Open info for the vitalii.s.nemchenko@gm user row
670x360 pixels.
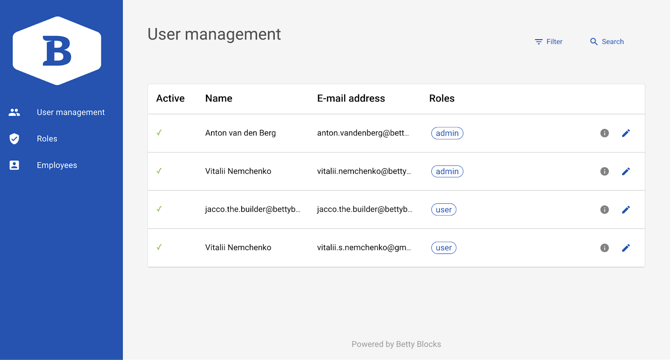coord(604,248)
